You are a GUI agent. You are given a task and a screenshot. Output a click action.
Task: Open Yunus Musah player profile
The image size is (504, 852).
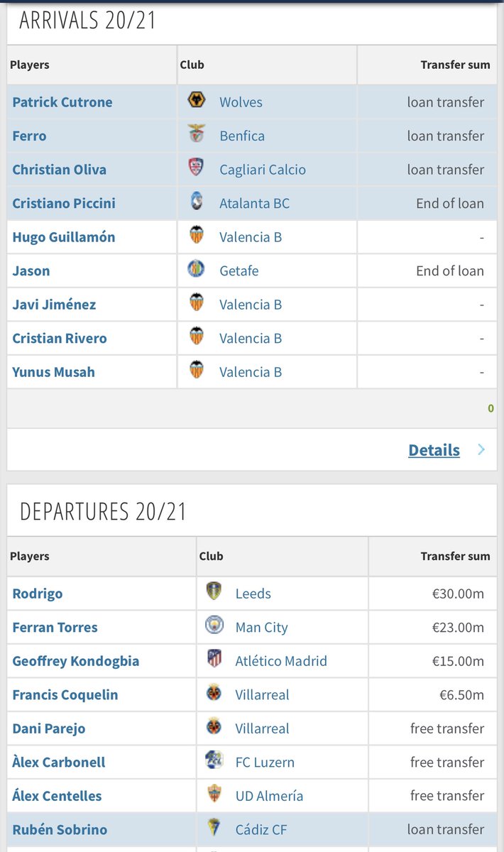pyautogui.click(x=53, y=372)
